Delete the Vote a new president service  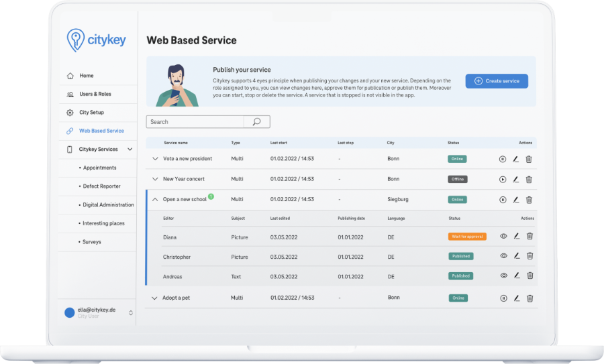pyautogui.click(x=529, y=159)
